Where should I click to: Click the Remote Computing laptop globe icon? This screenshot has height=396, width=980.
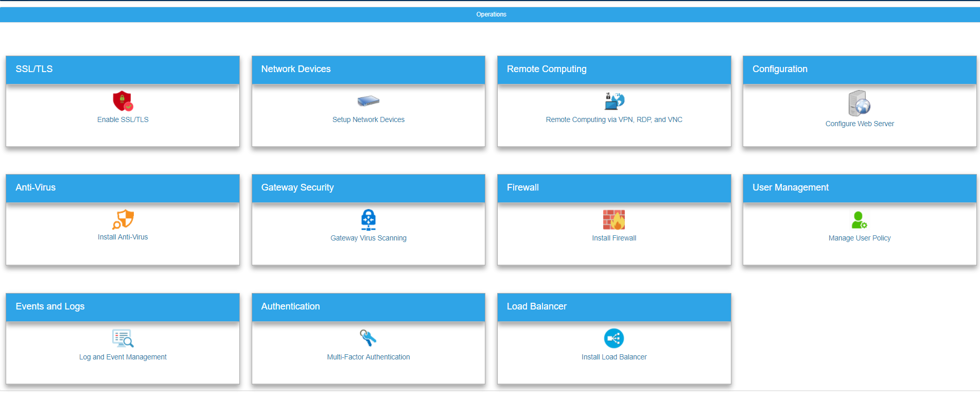tap(614, 101)
